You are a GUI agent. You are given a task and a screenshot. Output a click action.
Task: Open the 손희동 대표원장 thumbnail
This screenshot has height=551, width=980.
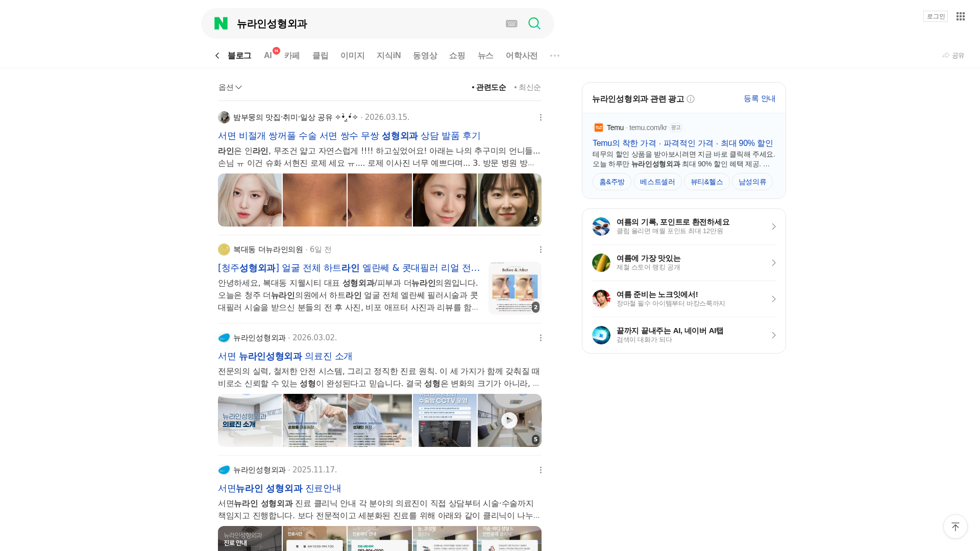click(x=314, y=420)
